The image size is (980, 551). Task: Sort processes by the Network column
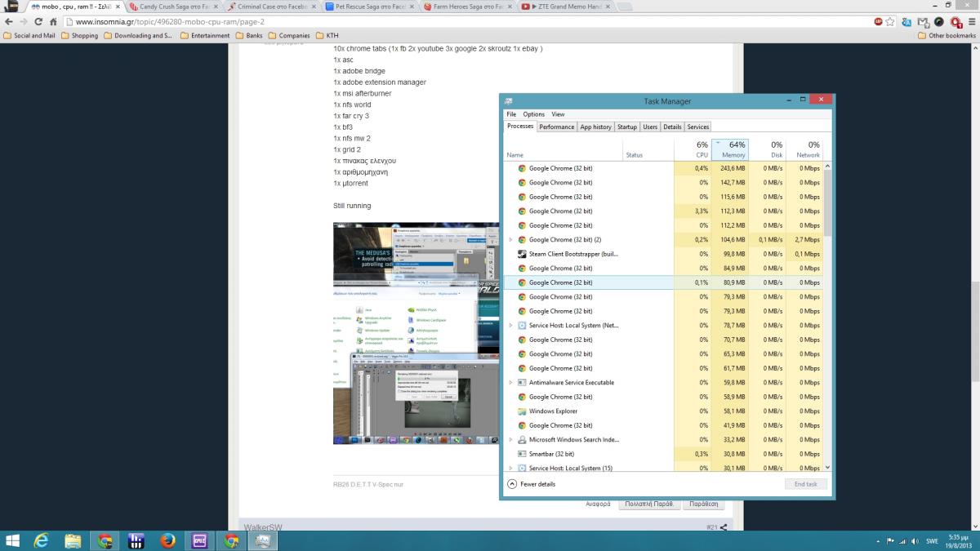[x=804, y=149]
